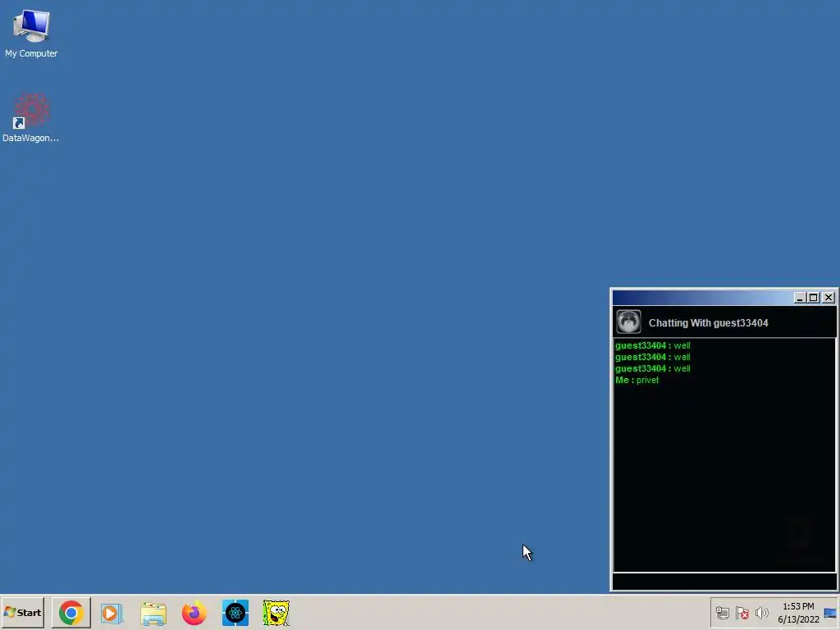Open the Start menu
The width and height of the screenshot is (840, 630).
point(22,612)
